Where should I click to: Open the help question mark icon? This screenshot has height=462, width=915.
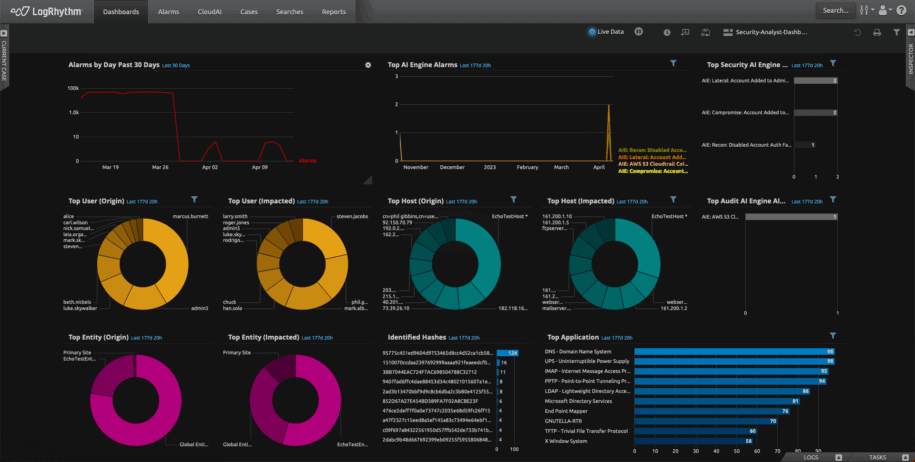click(902, 10)
